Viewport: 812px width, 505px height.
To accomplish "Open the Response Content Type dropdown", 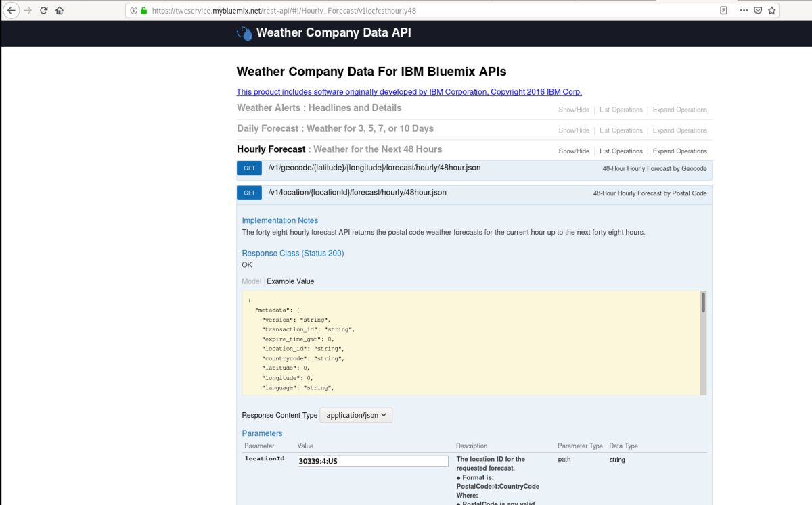I will coord(356,416).
